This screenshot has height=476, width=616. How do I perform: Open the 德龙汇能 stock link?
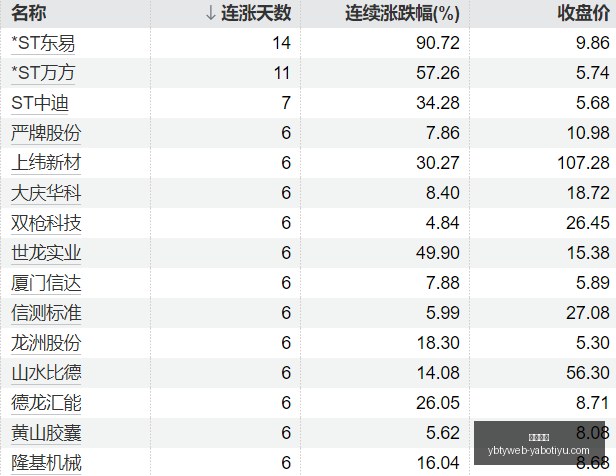coord(46,403)
